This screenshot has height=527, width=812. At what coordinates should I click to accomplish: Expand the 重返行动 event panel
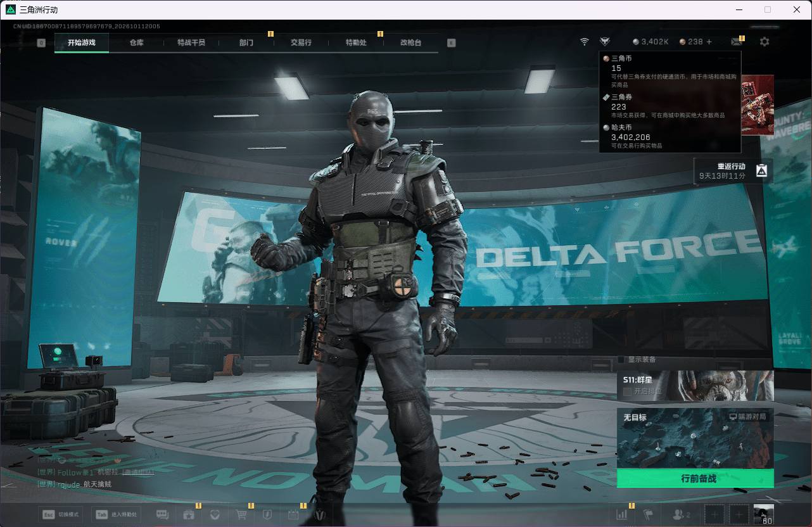[x=733, y=170]
